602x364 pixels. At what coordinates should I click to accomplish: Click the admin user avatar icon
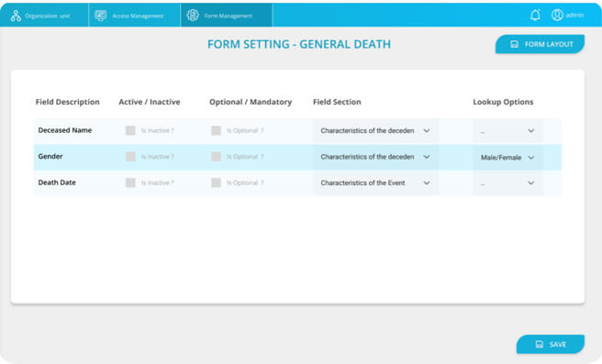557,15
